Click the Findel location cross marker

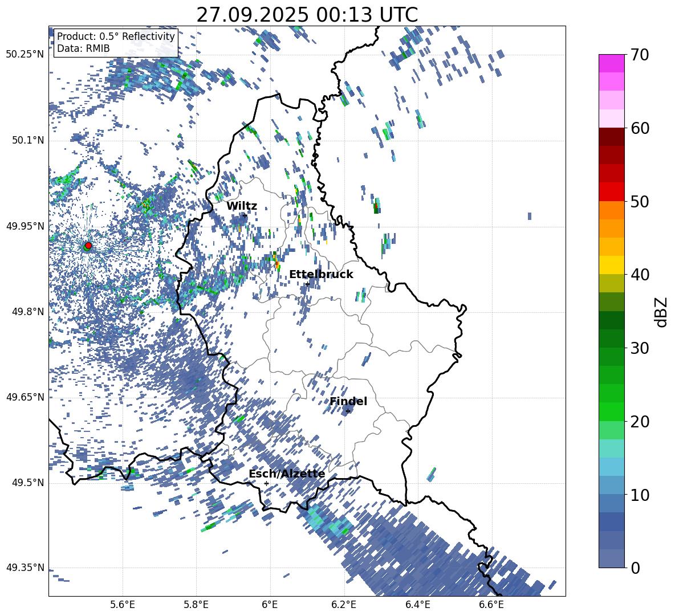pyautogui.click(x=348, y=411)
